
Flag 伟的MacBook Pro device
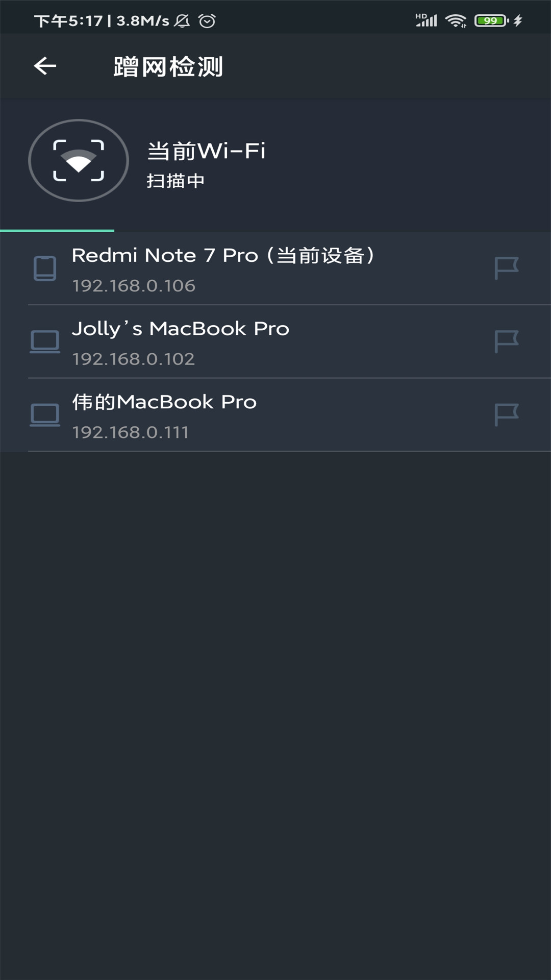point(506,414)
